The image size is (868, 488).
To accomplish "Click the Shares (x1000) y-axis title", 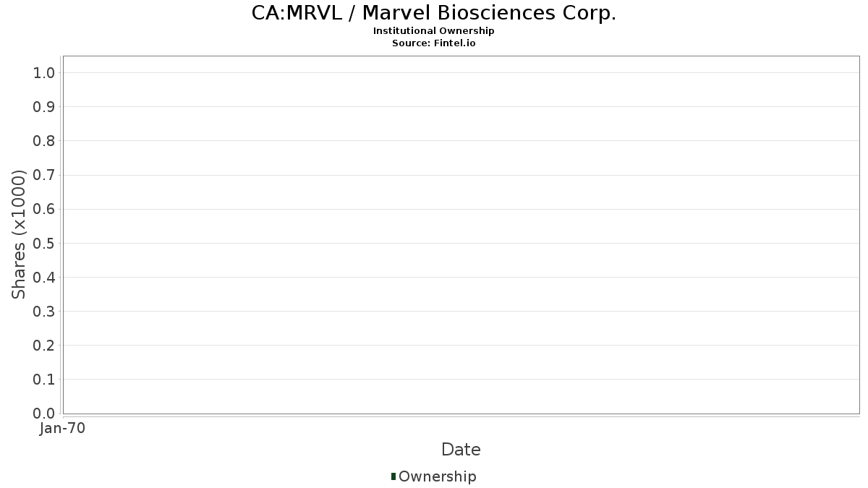I will click(20, 234).
